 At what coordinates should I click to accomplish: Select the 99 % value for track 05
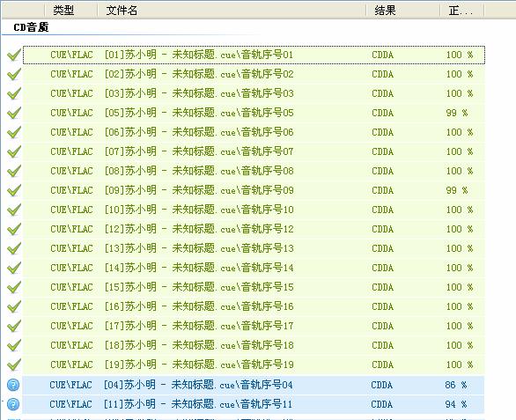[x=457, y=113]
